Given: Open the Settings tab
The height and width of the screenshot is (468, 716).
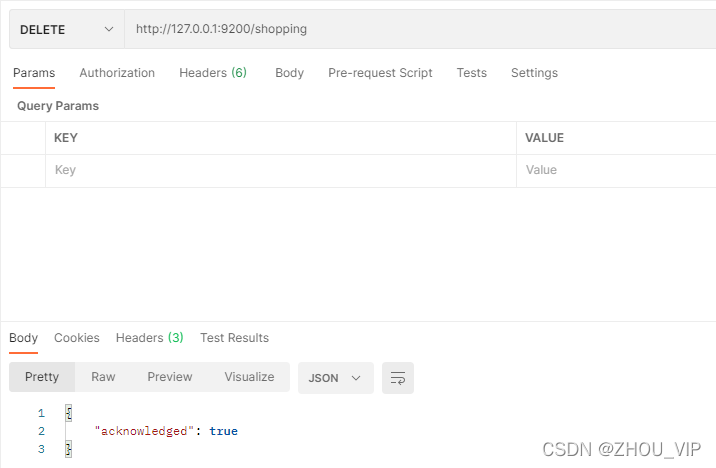Looking at the screenshot, I should coord(534,73).
